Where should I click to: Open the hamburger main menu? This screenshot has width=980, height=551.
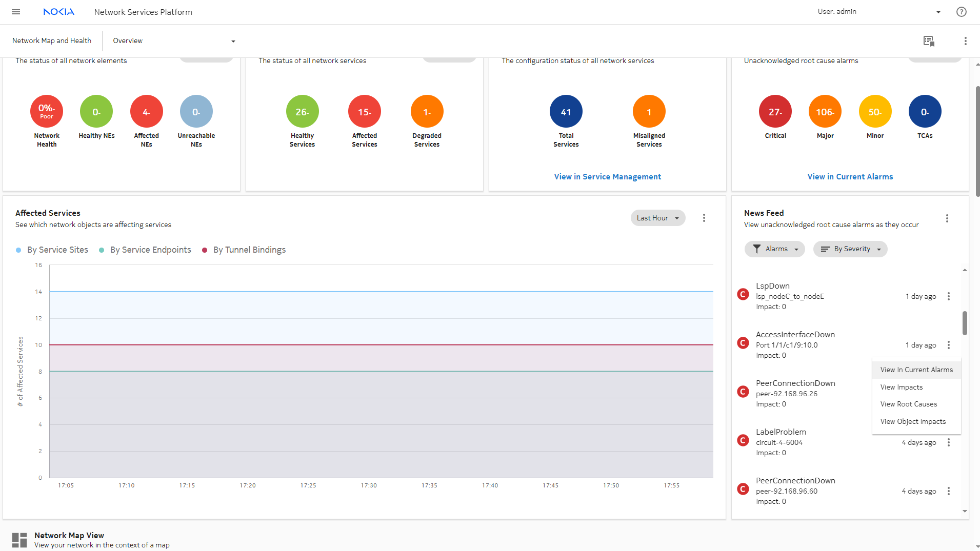coord(16,12)
